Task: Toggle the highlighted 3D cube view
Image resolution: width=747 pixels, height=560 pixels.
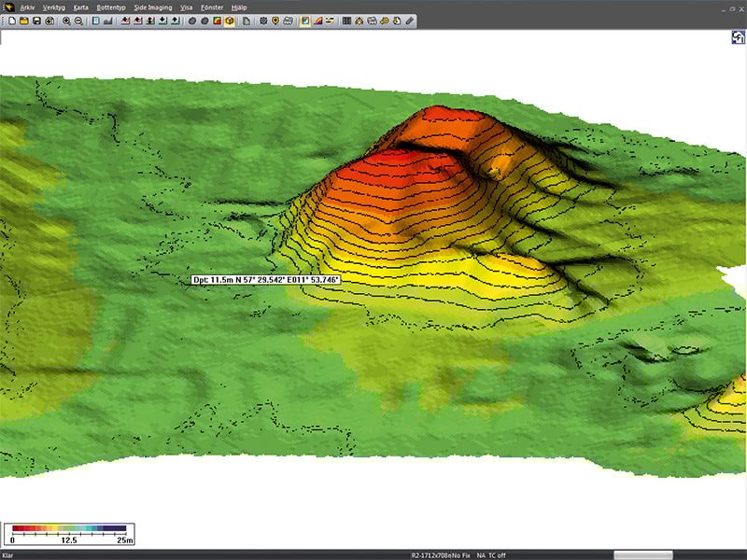Action: click(x=229, y=21)
